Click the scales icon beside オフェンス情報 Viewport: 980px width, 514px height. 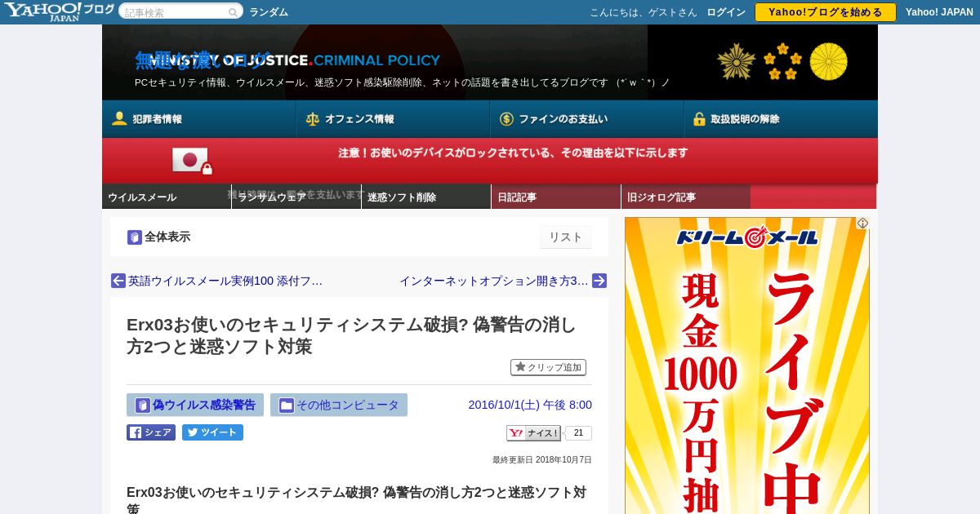pyautogui.click(x=313, y=119)
